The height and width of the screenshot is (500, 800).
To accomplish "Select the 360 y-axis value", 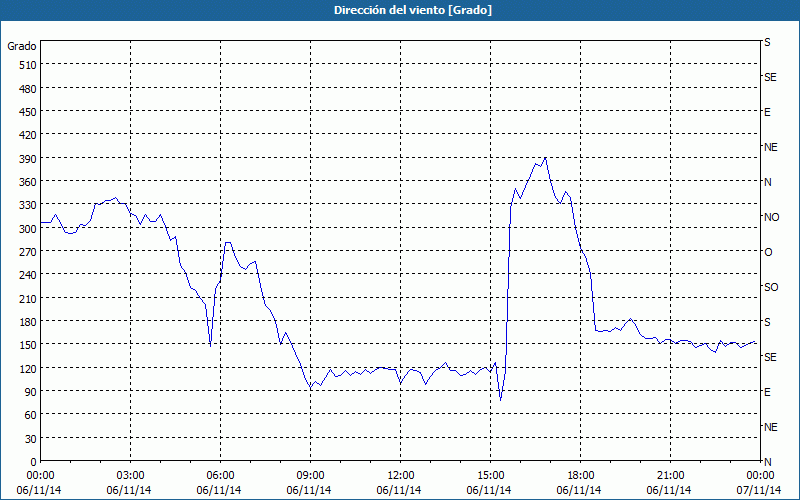I will [x=29, y=182].
